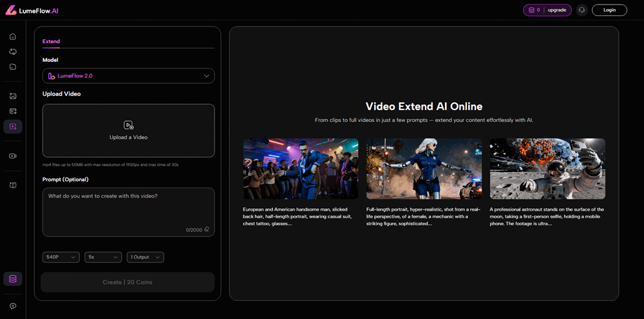Open the chat bubble icon at sidebar bottom
Image resolution: width=644 pixels, height=319 pixels.
[13, 306]
